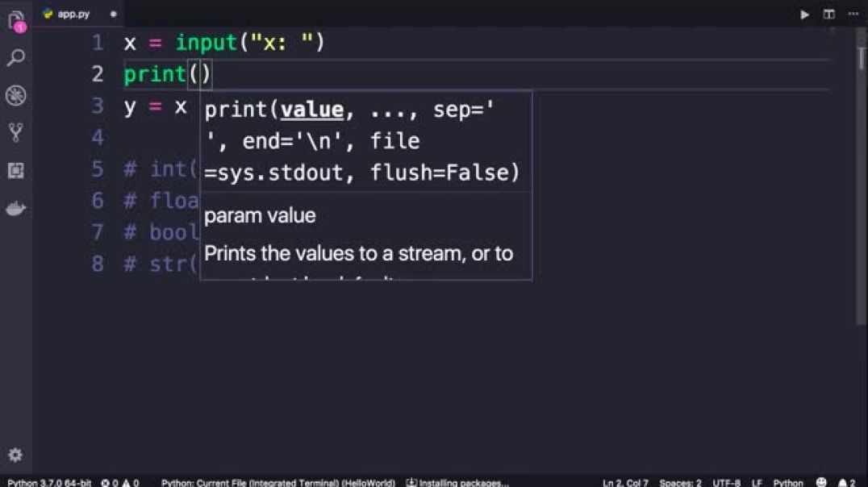Open the Source Control icon
The height and width of the screenshot is (487, 868).
click(x=16, y=133)
